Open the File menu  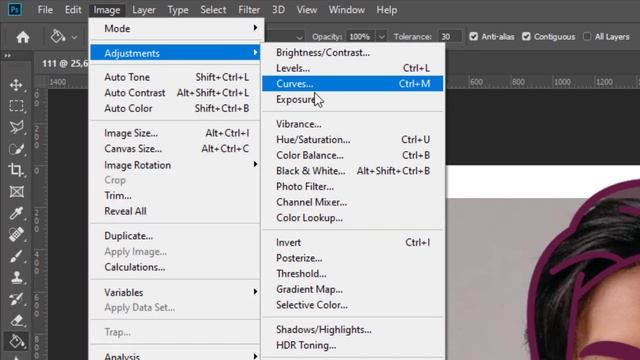pos(45,10)
